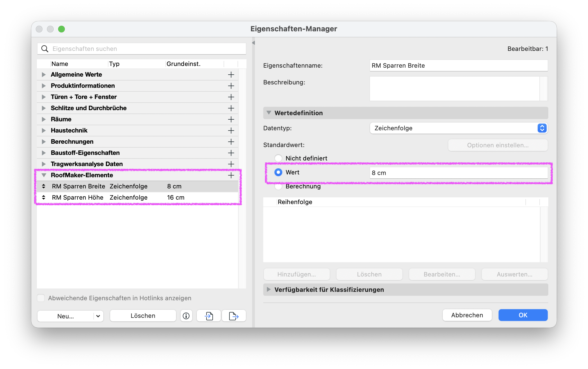Open the Datentyp Zeichenfolge dropdown
588x369 pixels.
459,128
